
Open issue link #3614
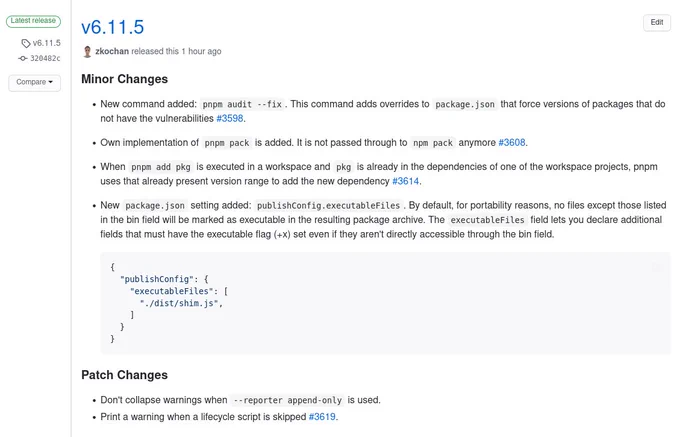coord(405,181)
